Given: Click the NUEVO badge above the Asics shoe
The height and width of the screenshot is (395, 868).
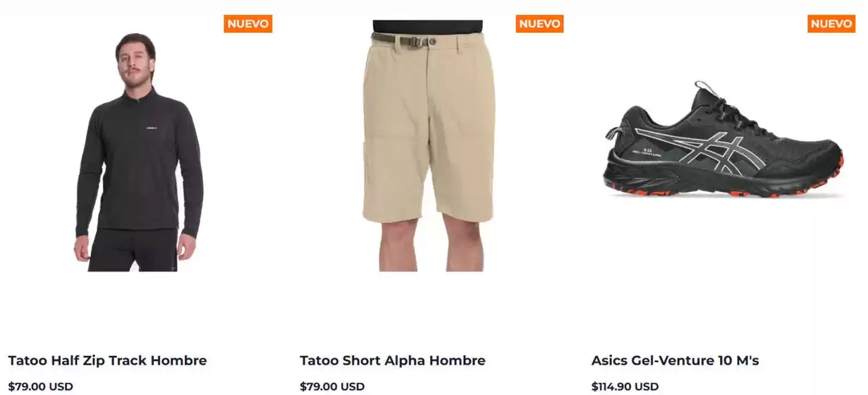Looking at the screenshot, I should click(x=831, y=23).
